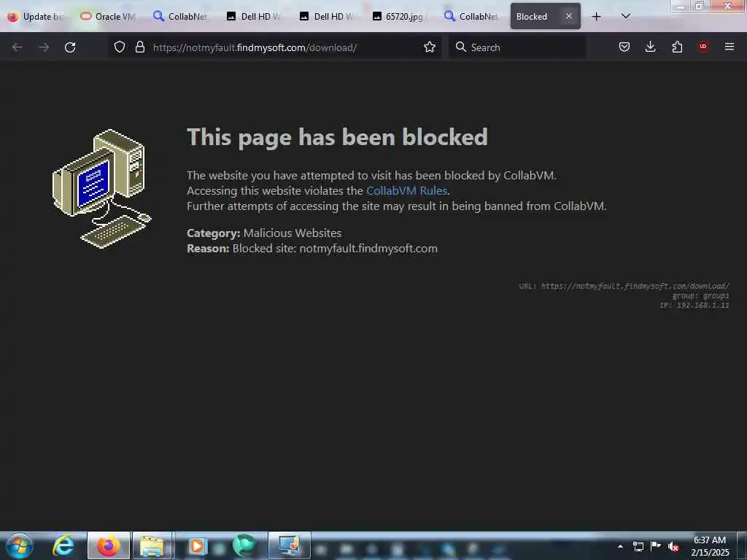Viewport: 747px width, 560px height.
Task: Launch Internet Explorer from the taskbar
Action: tap(63, 545)
